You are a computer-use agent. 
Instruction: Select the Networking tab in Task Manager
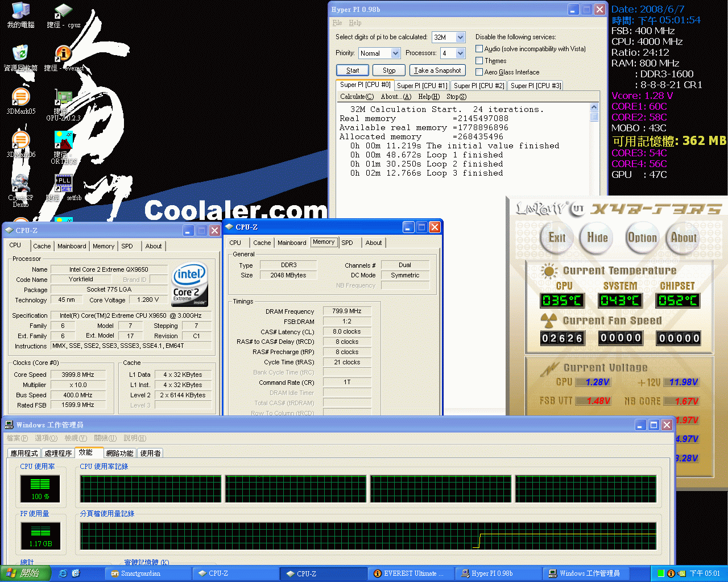[x=119, y=453]
